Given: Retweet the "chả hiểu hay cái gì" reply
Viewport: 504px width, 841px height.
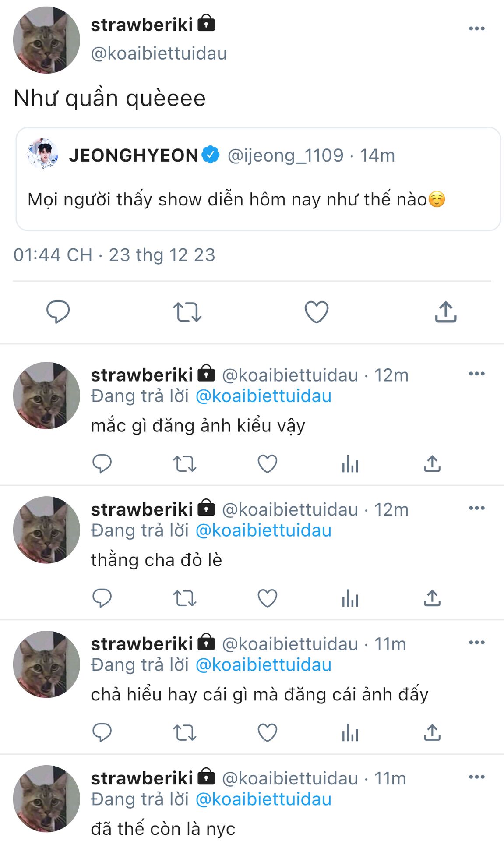Looking at the screenshot, I should 184,733.
